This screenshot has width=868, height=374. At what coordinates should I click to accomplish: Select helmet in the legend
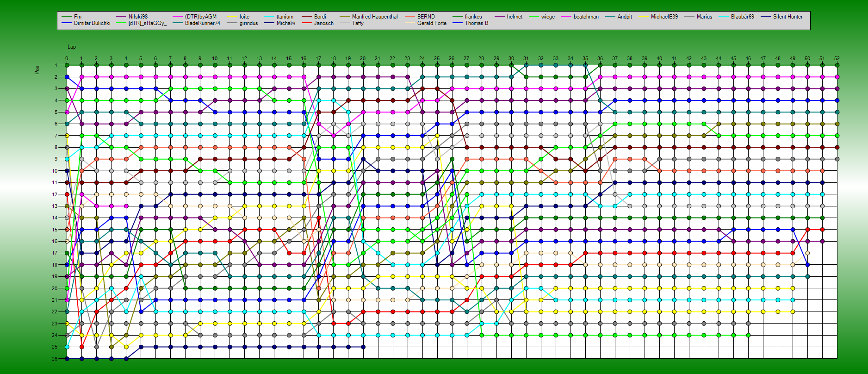tap(515, 17)
